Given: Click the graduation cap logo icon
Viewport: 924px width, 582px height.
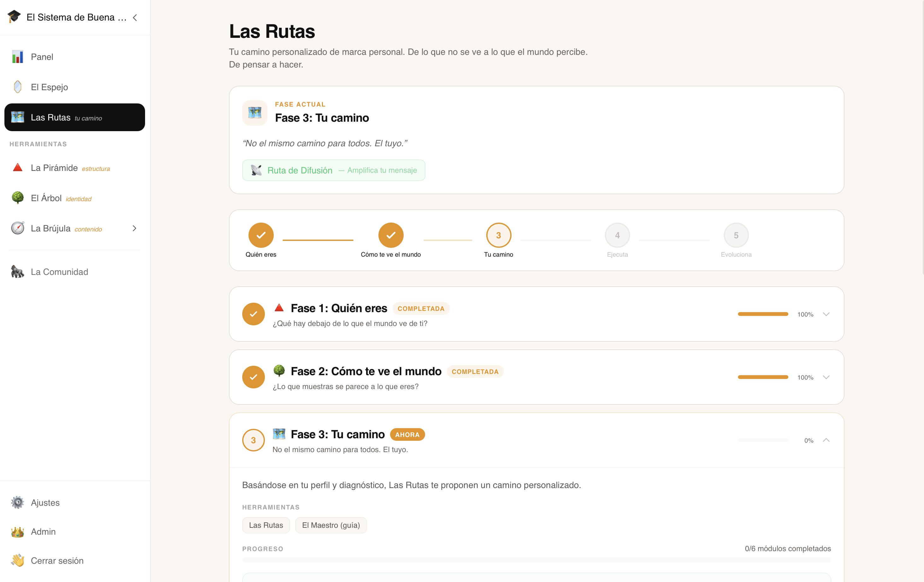Looking at the screenshot, I should click(x=14, y=17).
